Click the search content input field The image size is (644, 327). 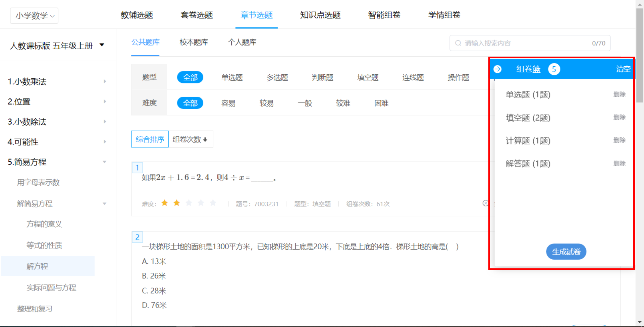(527, 43)
